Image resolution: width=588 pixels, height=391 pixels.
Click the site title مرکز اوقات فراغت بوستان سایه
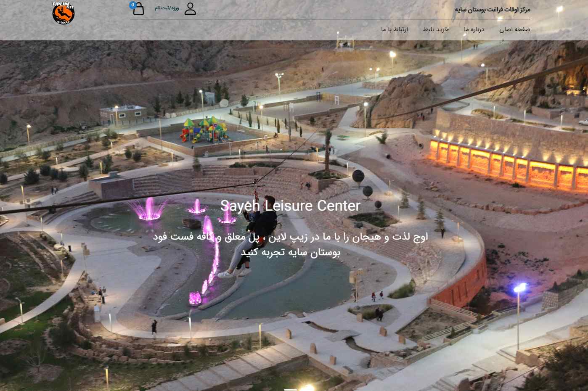(x=492, y=9)
